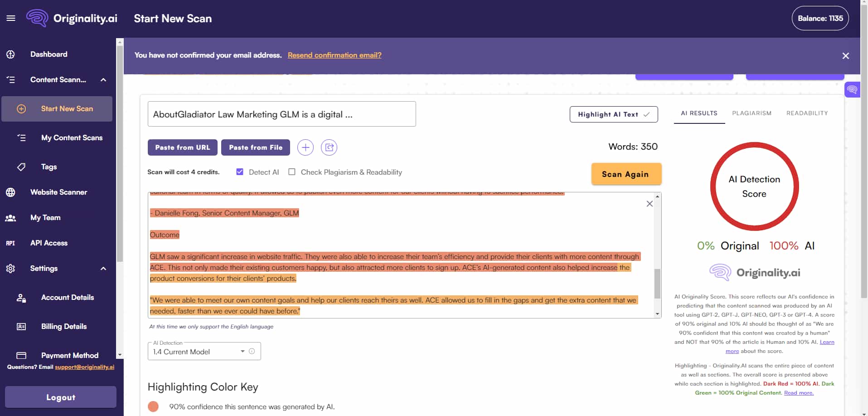This screenshot has height=416, width=868.
Task: Click the orange swatch in Highlighting Color Key
Action: pos(154,406)
